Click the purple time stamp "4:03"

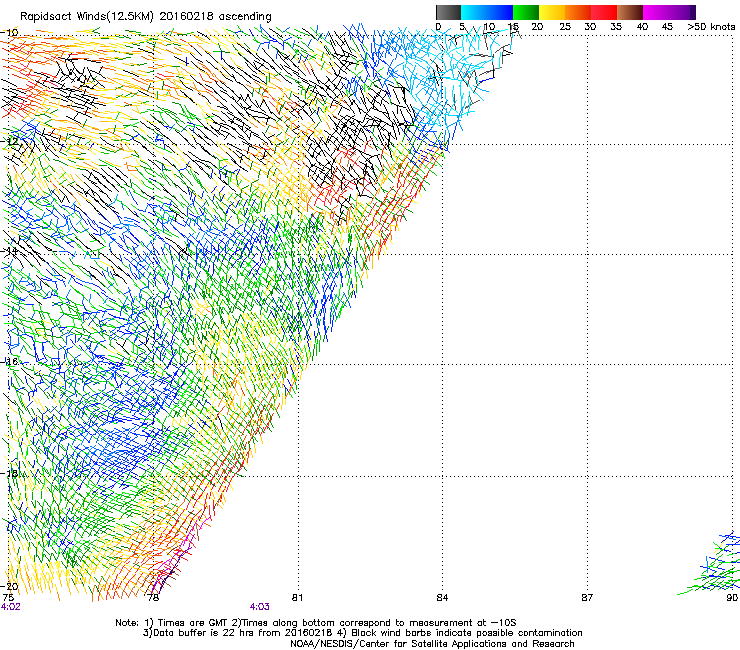coord(260,607)
